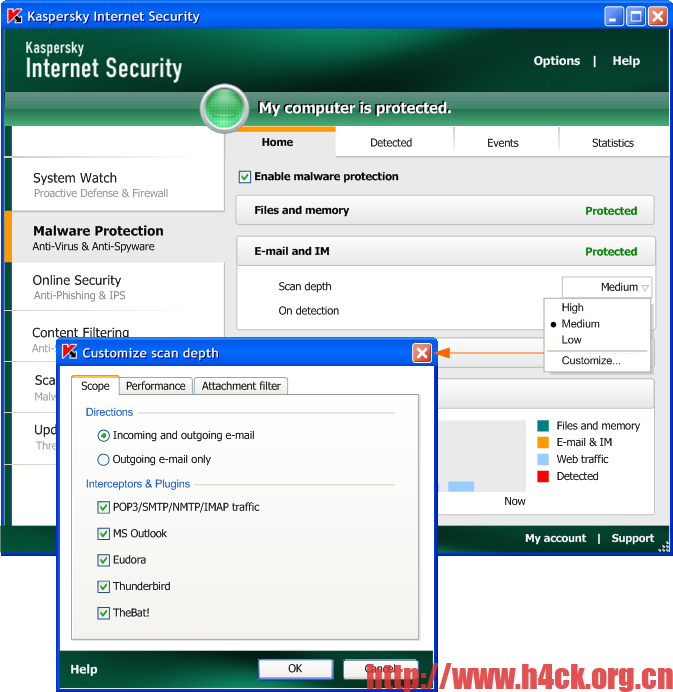The width and height of the screenshot is (673, 692).
Task: Open Options in main window header
Action: pos(557,61)
